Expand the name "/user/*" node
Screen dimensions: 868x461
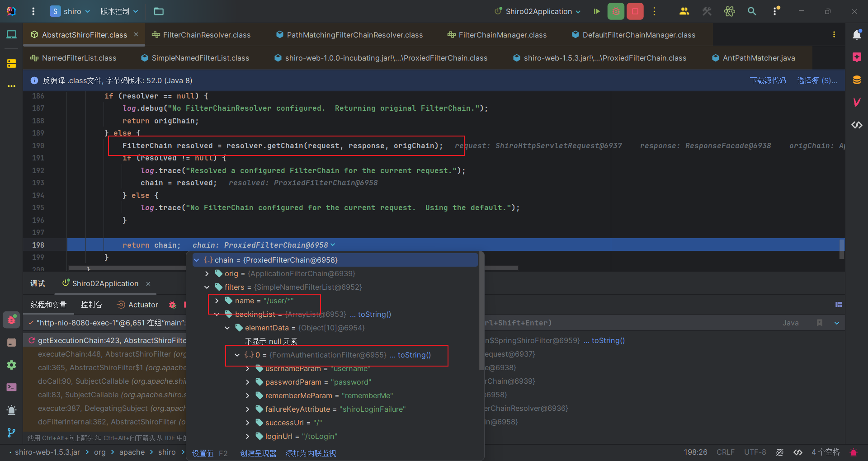click(x=217, y=301)
